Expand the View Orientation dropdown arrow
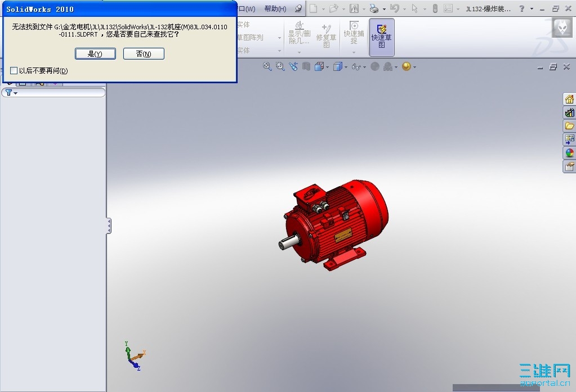The width and height of the screenshot is (576, 392). pos(327,67)
